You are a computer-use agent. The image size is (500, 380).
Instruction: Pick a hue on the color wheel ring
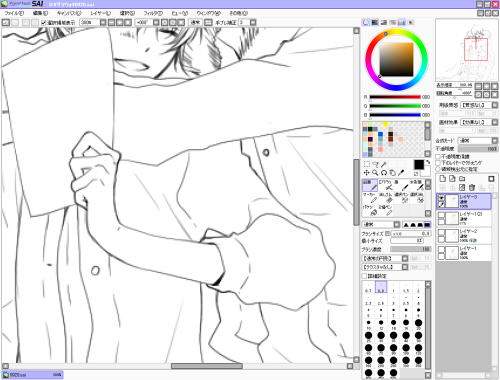coord(386,34)
